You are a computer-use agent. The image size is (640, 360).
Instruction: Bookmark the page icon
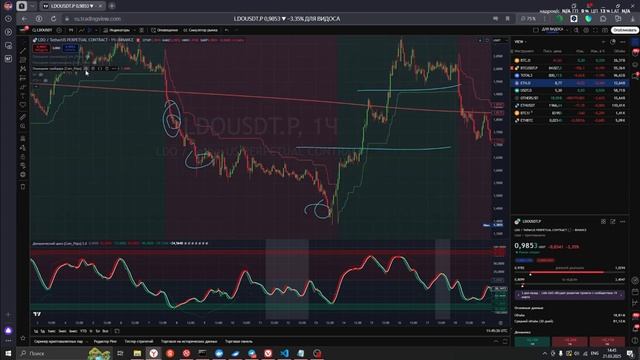(x=507, y=19)
